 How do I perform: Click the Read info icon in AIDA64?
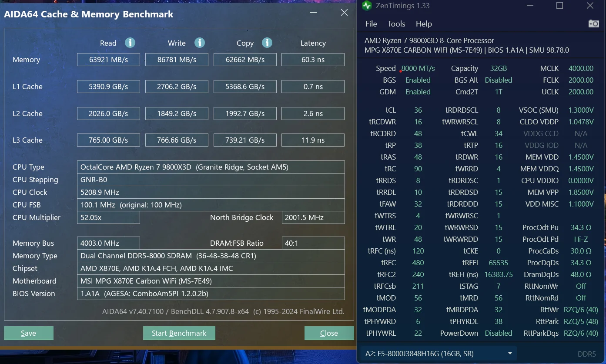[x=130, y=43]
